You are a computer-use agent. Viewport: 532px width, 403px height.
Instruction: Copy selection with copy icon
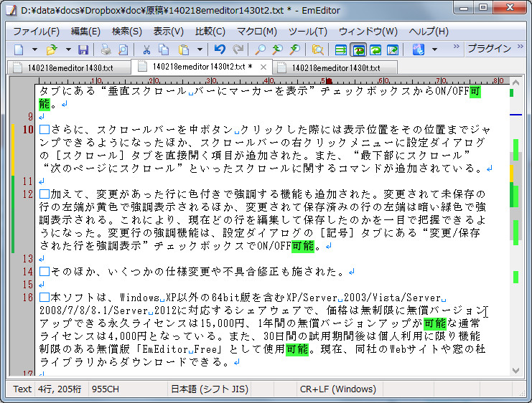pyautogui.click(x=164, y=49)
